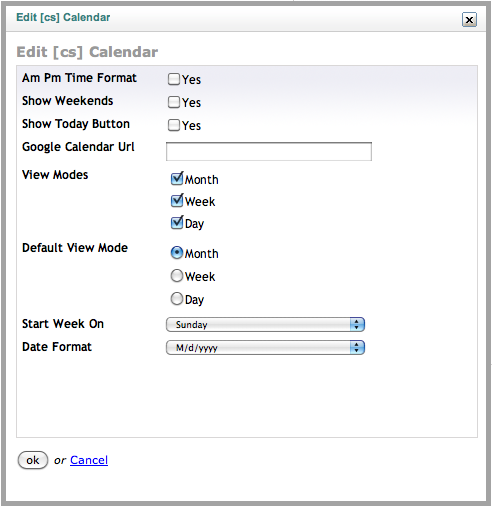Enable the Am Pm Time Format checkbox
Screen dimensions: 492x508
tap(174, 79)
